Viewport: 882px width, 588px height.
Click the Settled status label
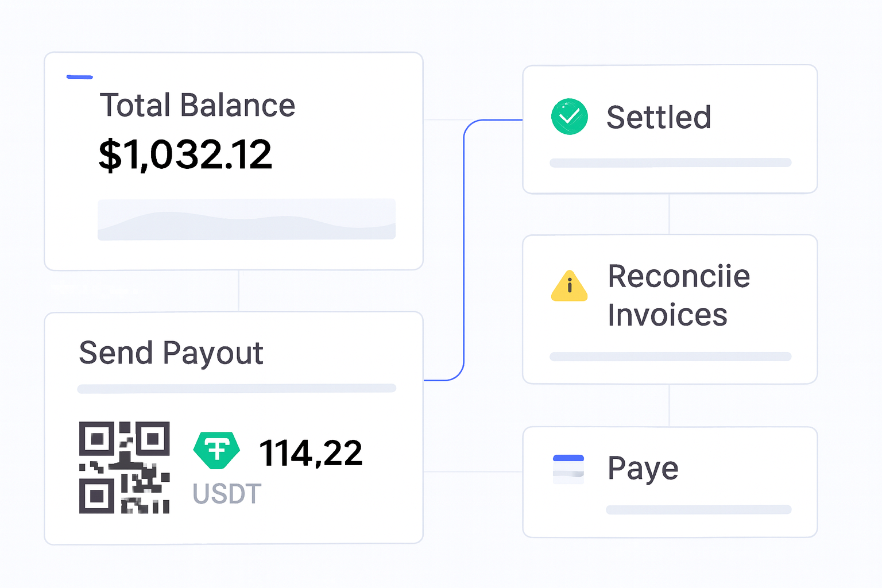(659, 117)
